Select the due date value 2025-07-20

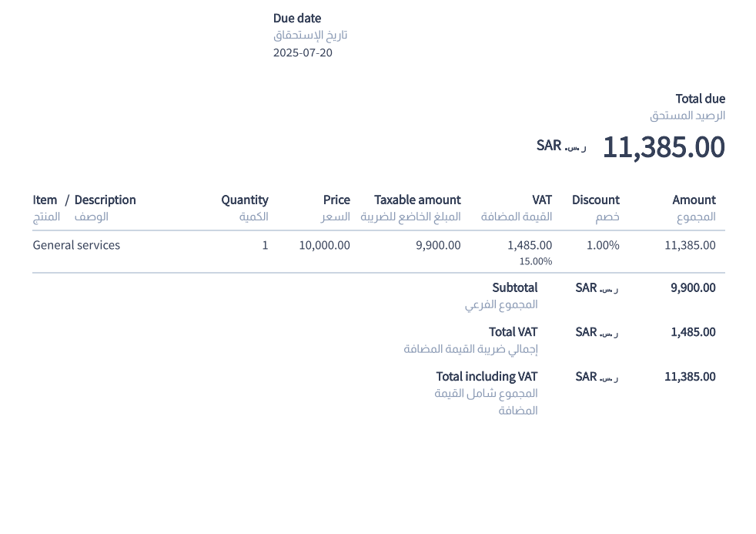303,53
